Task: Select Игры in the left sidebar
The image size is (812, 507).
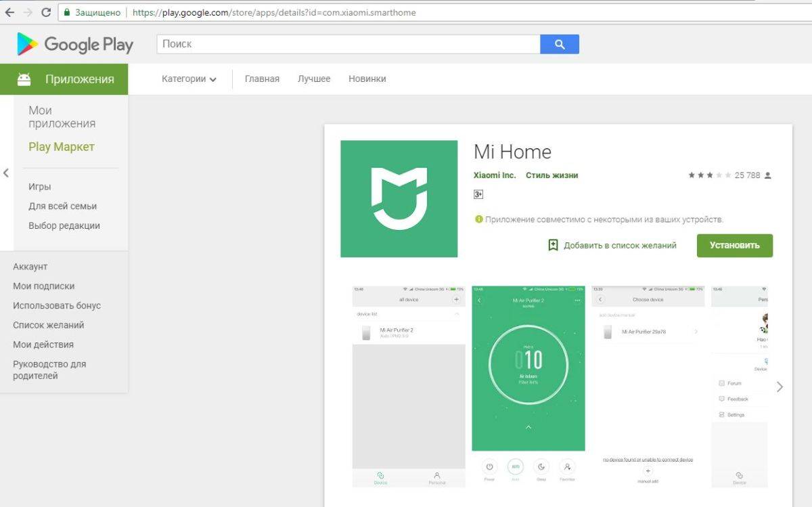Action: [x=40, y=187]
